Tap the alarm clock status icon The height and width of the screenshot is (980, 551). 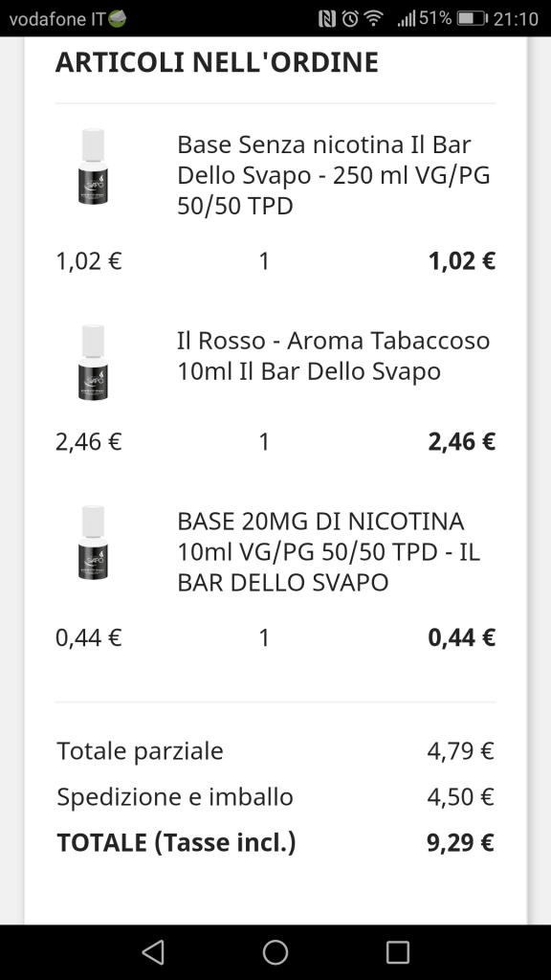[350, 19]
